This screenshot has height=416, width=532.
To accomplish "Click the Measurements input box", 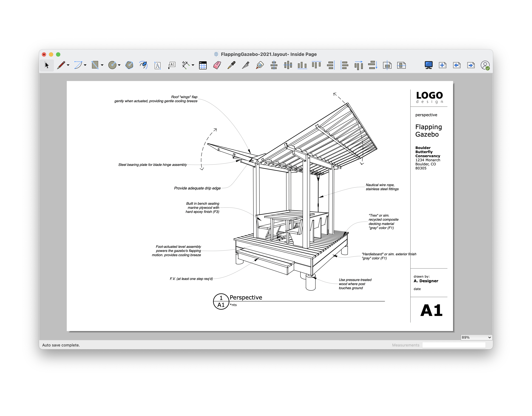I will coord(454,345).
